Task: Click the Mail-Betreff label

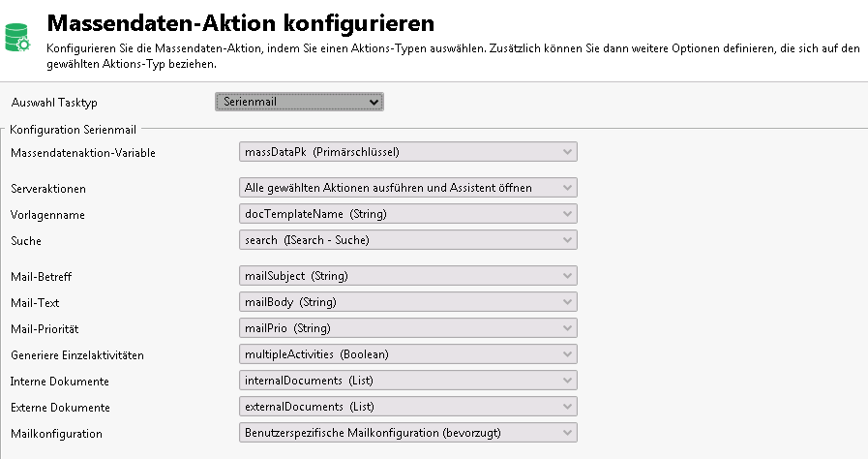Action: point(41,277)
